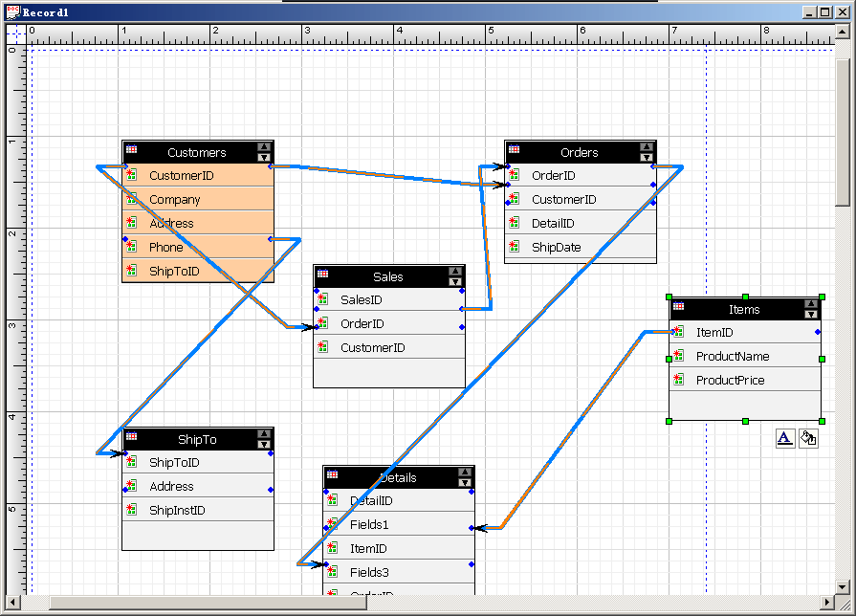This screenshot has height=616, width=856.
Task: Click the field icon next to ProductPrice
Action: (x=678, y=380)
